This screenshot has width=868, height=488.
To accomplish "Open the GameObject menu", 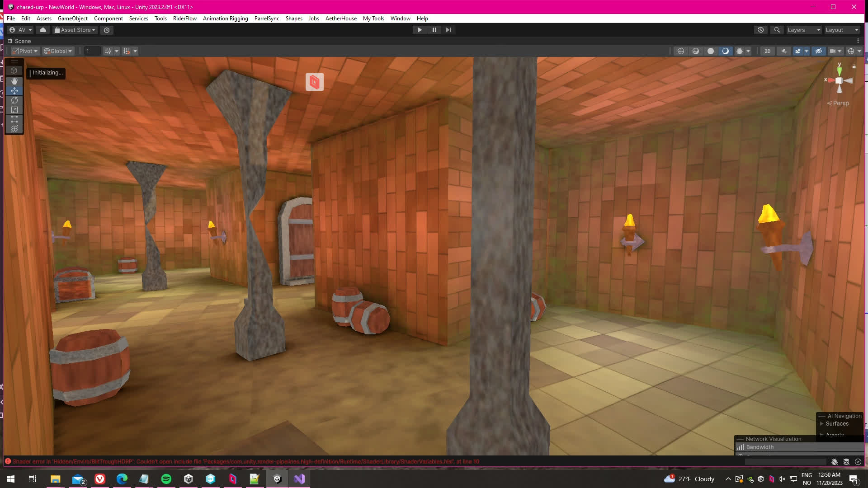I will pos(72,19).
